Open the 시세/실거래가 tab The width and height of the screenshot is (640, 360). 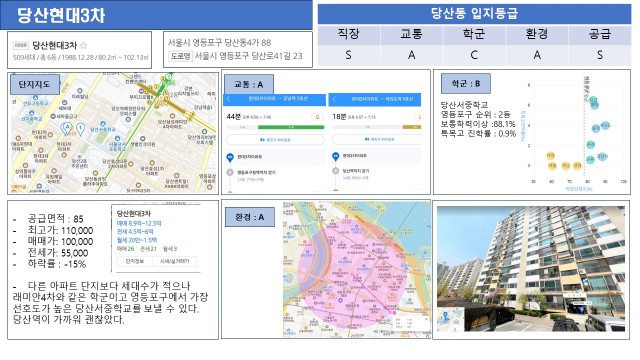[174, 261]
